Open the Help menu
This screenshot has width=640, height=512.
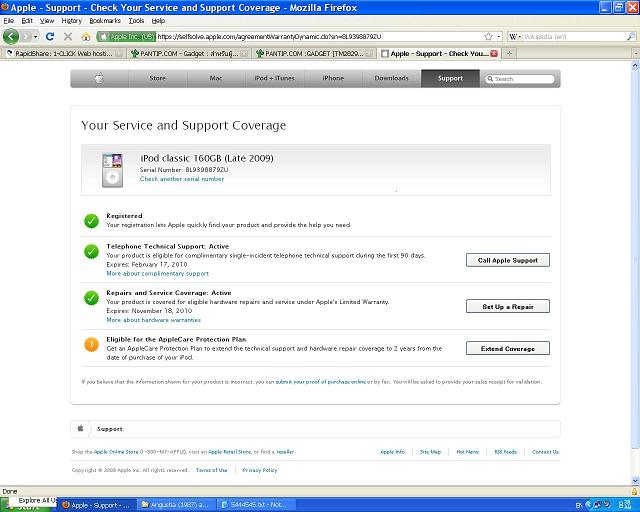point(158,20)
